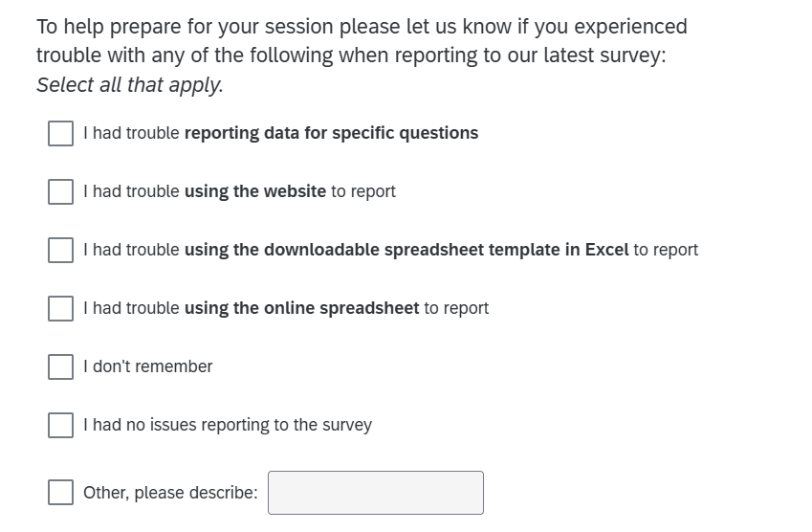Enable the downloadable Excel spreadsheet template checkbox

(61, 250)
